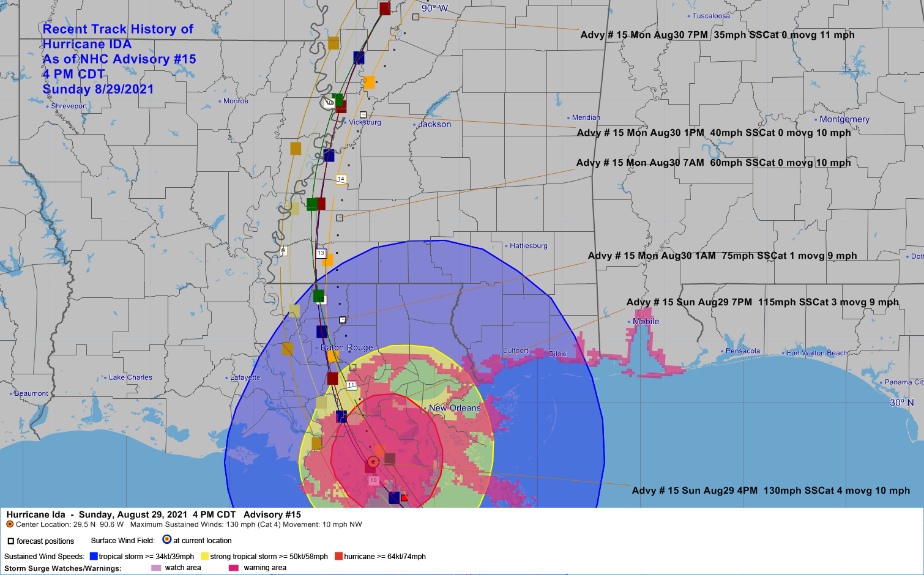This screenshot has height=575, width=924.
Task: Click the Lafayette city label
Action: point(245,377)
